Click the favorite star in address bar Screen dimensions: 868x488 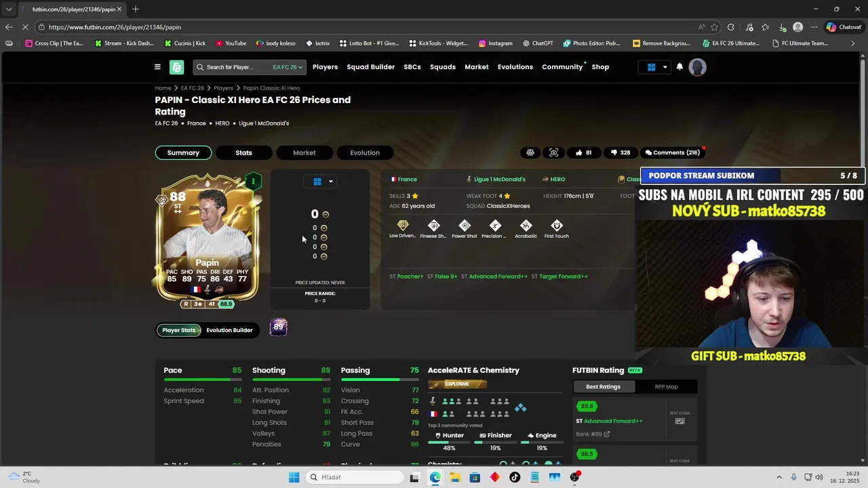coord(714,27)
